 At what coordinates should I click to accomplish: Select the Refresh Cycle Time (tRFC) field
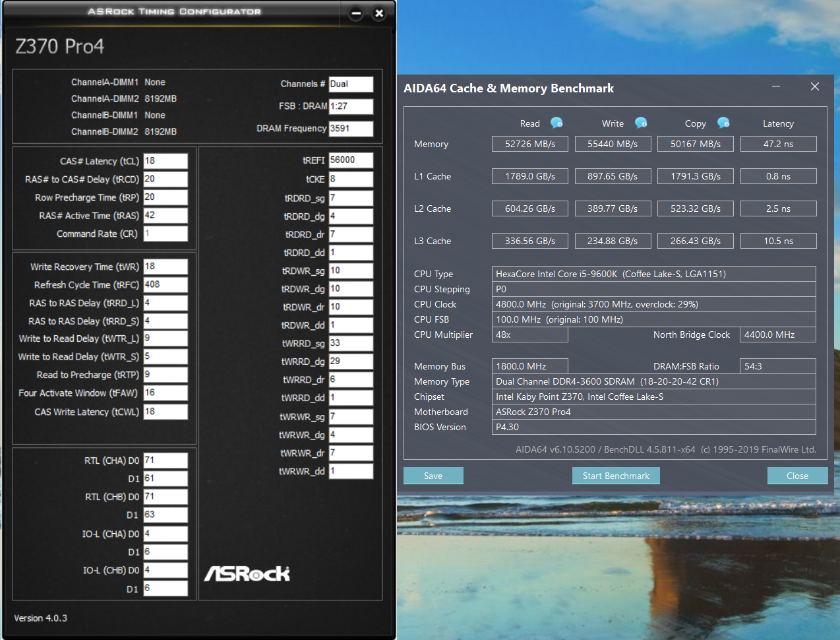165,284
